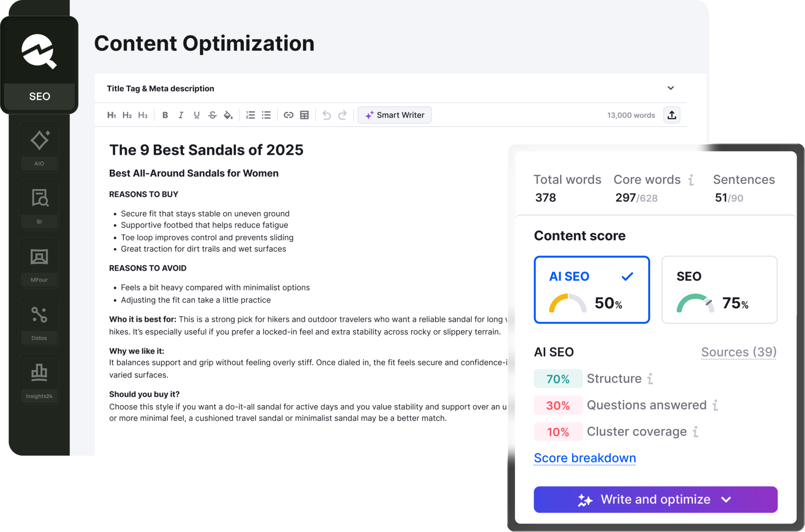Apply the text highlight color

pos(228,115)
